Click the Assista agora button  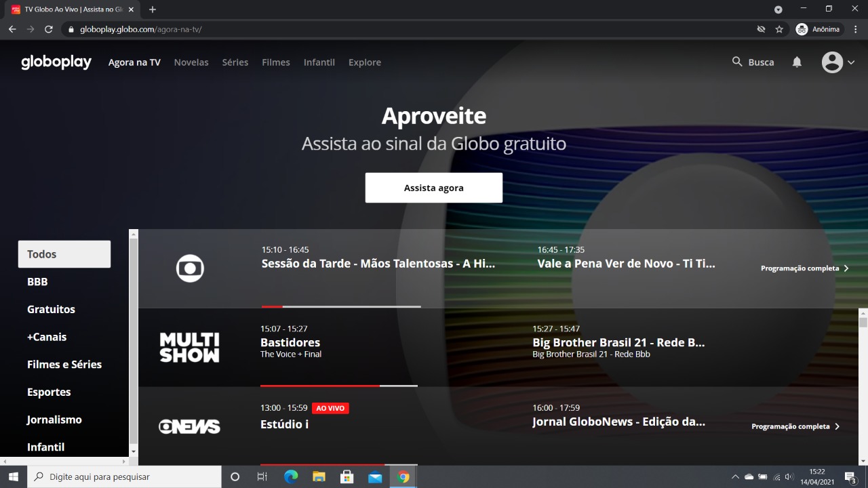click(434, 188)
